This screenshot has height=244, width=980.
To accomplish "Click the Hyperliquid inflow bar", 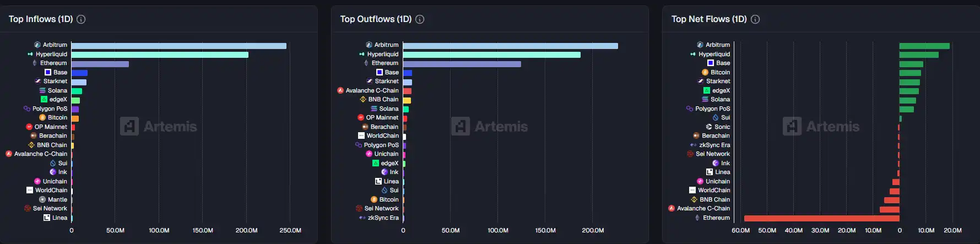I will (160, 55).
